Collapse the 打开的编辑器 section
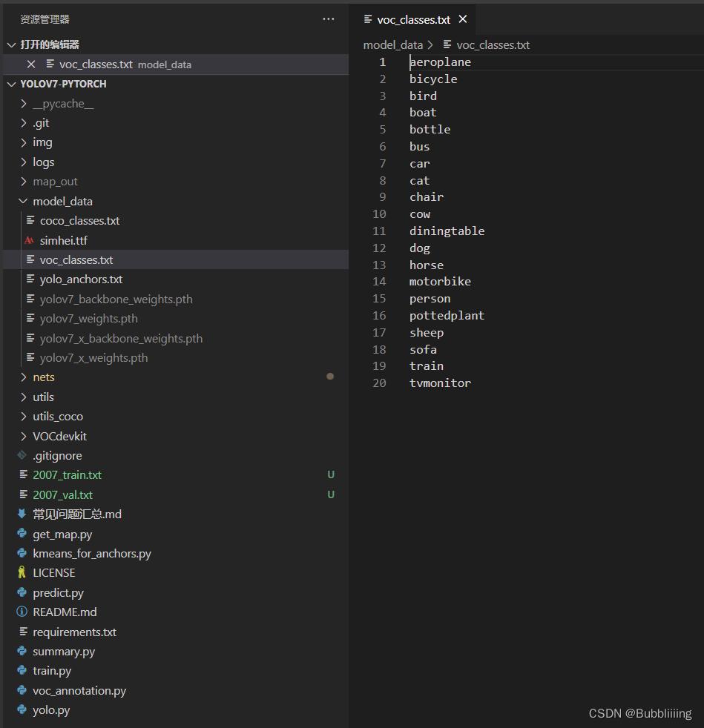 [x=11, y=44]
